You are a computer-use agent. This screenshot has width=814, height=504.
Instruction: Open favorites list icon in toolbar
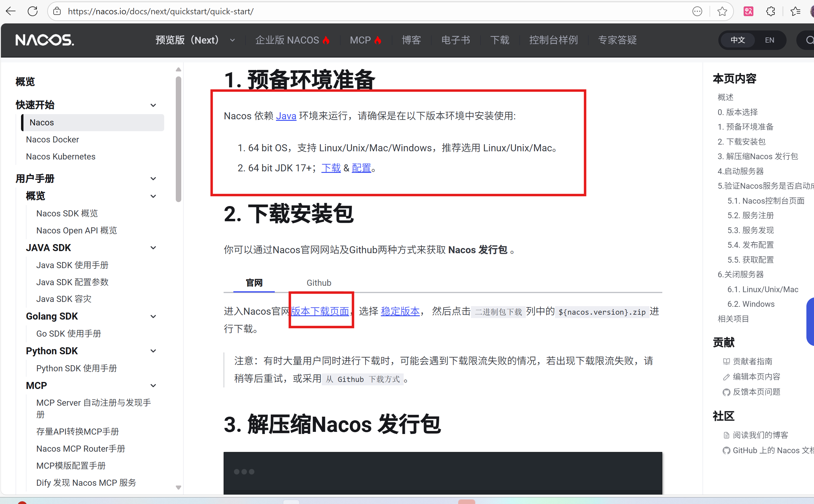tap(795, 11)
